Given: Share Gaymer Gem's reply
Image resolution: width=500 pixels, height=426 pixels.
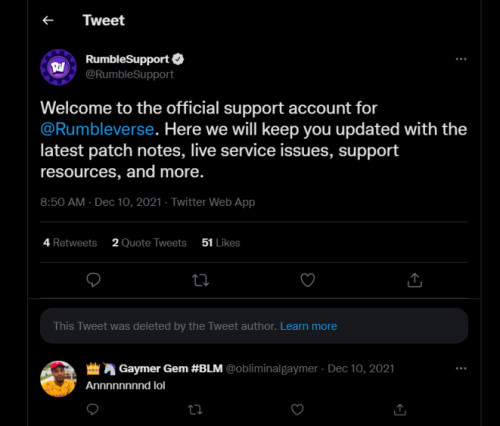Looking at the screenshot, I should coord(400,409).
